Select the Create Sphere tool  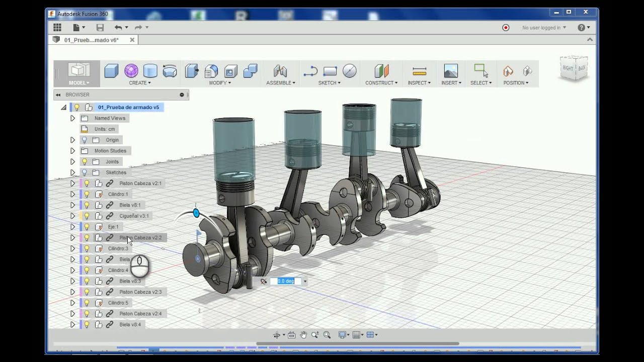tap(131, 71)
